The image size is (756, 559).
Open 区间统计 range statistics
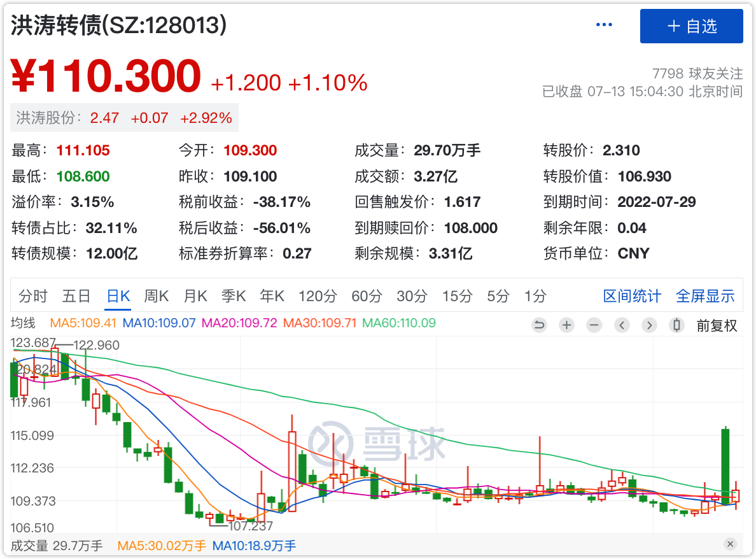point(632,296)
